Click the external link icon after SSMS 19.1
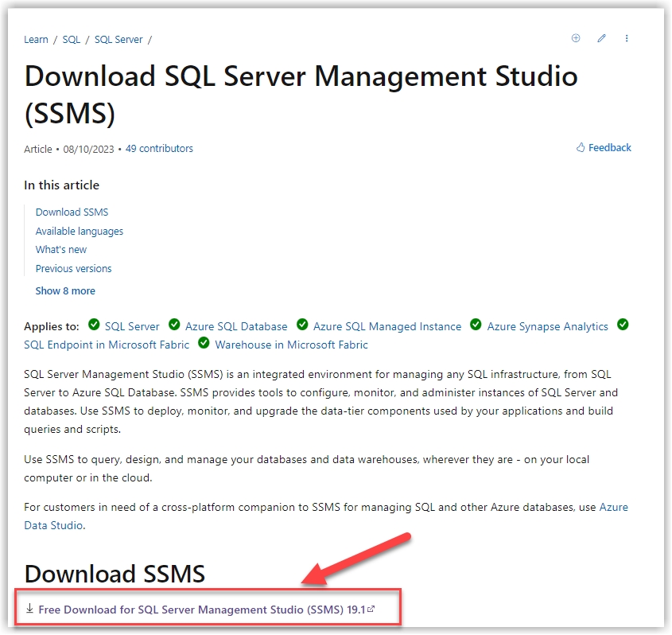Screen dimensions: 672x635 click(x=371, y=609)
